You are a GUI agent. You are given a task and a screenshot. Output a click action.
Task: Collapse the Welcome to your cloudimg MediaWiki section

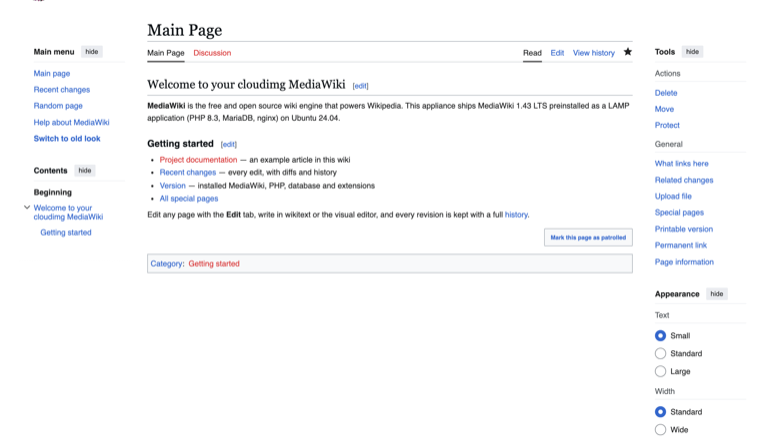tap(27, 207)
